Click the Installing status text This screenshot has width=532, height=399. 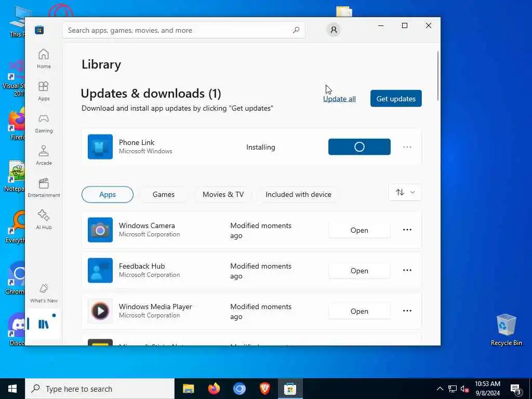(261, 147)
